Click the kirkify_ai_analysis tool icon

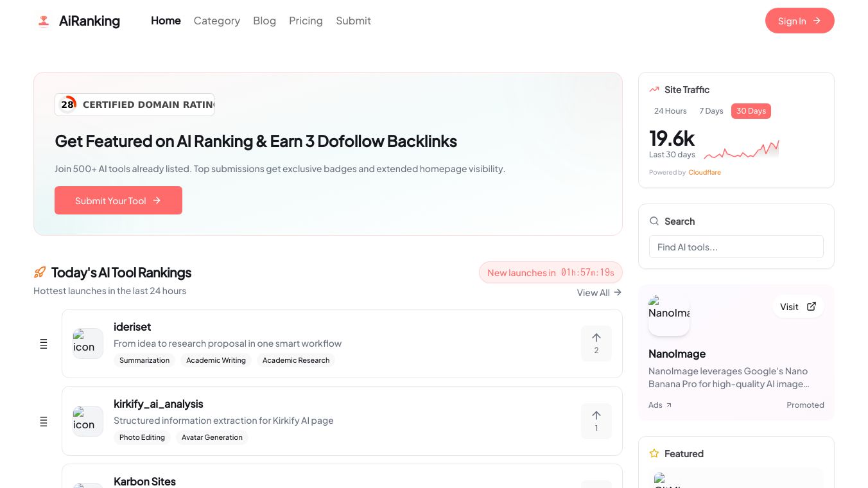pos(87,421)
